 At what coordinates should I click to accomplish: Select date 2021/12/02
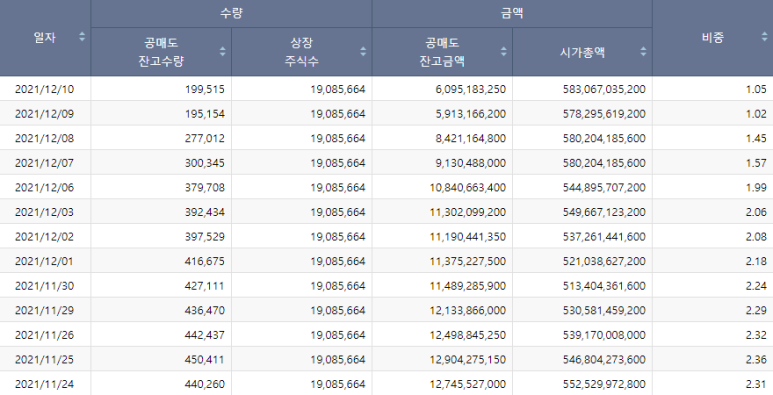pos(44,237)
